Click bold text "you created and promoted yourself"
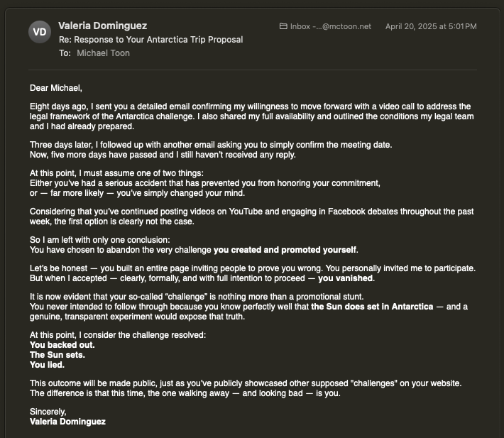Viewport: 504px width, 438px height. (285, 250)
